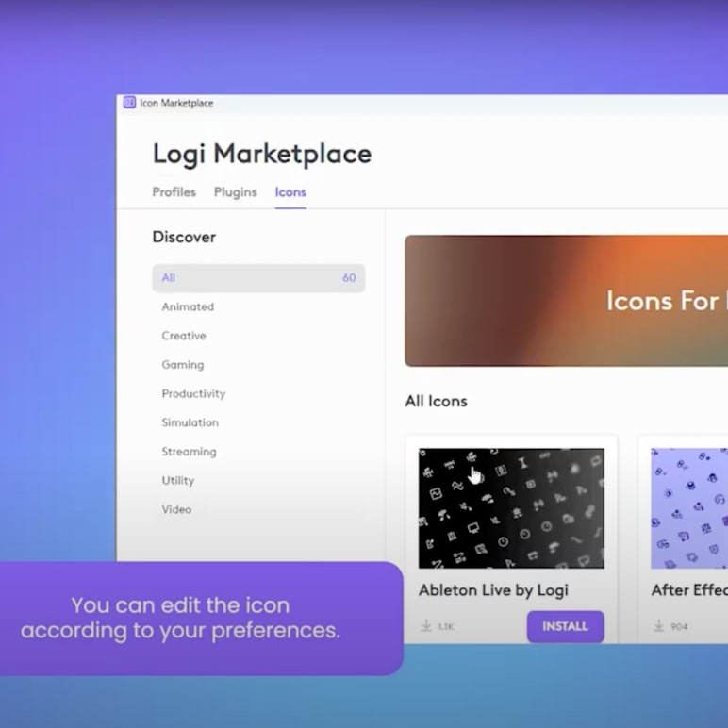Choose the Creative category
Viewport: 728px width, 728px height.
184,336
